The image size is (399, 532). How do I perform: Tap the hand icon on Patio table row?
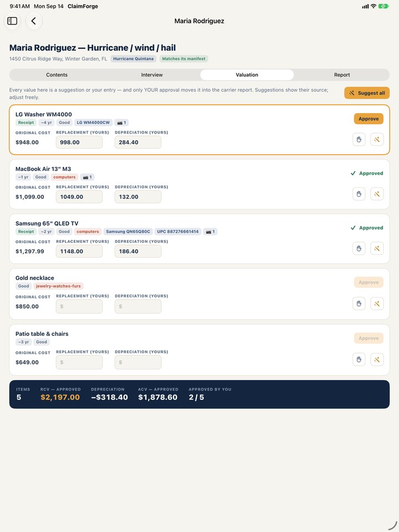point(359,360)
